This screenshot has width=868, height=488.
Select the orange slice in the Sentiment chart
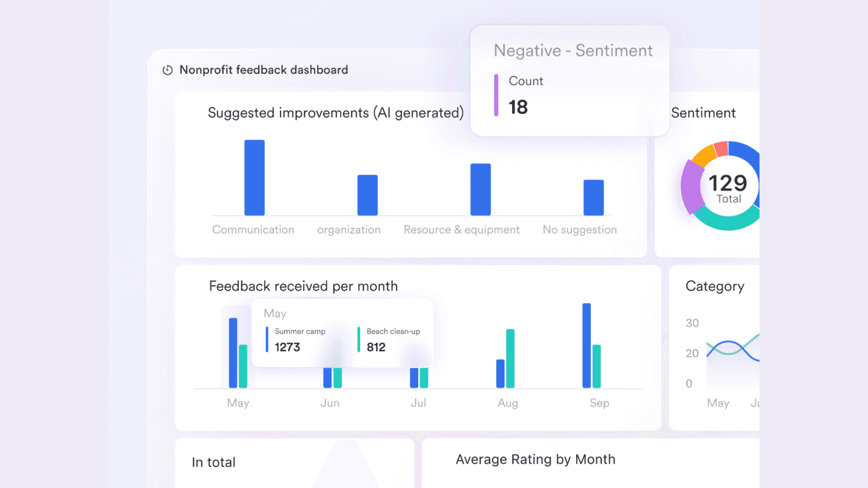tap(705, 153)
